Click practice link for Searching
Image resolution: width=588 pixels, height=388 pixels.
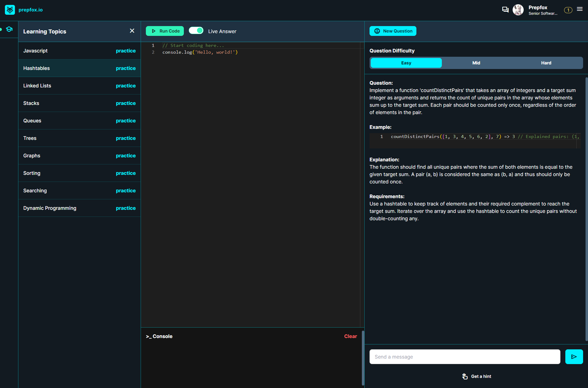126,191
